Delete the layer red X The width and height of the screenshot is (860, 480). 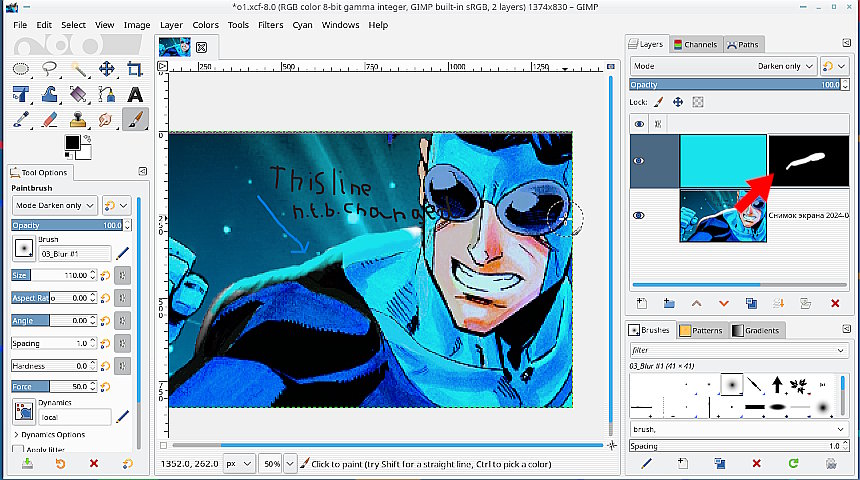[x=835, y=303]
